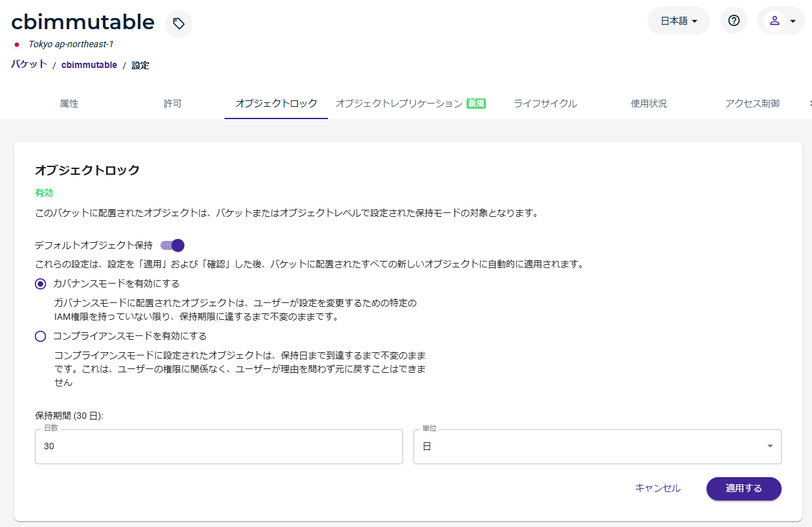The width and height of the screenshot is (812, 527).
Task: Toggle the デフォルトオブジェクト保持 switch
Action: (173, 245)
